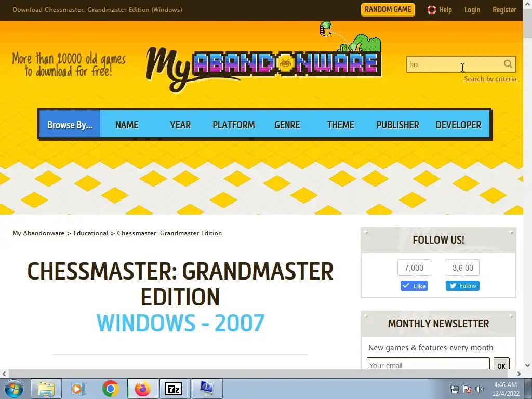Browse games by DEVELOPER
The image size is (532, 399).
458,125
